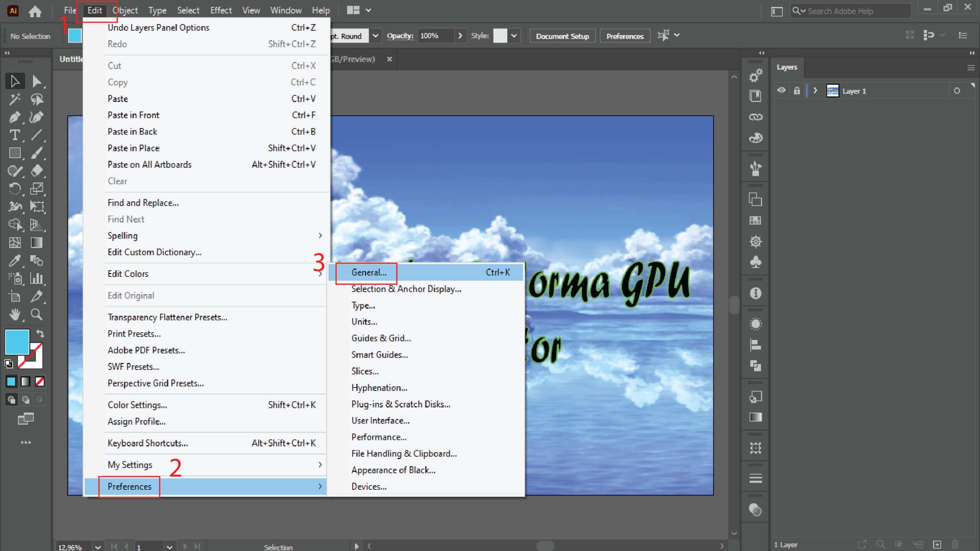Viewport: 980px width, 551px height.
Task: Click the Search Adobe Help field
Action: point(854,11)
